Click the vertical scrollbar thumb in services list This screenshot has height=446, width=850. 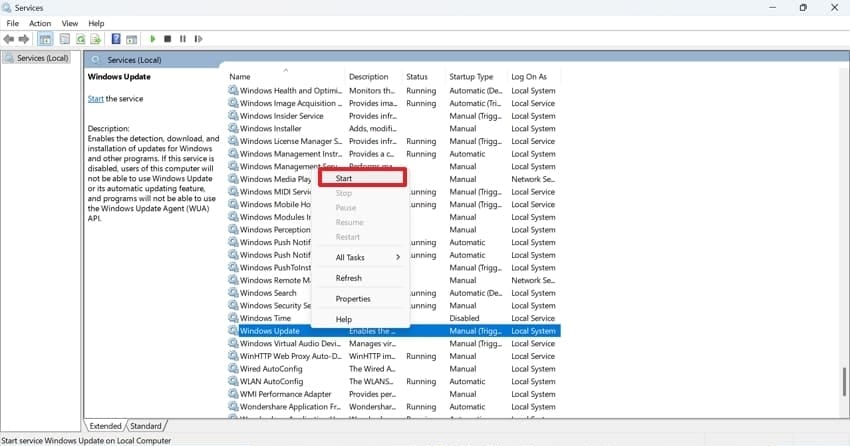pos(844,382)
